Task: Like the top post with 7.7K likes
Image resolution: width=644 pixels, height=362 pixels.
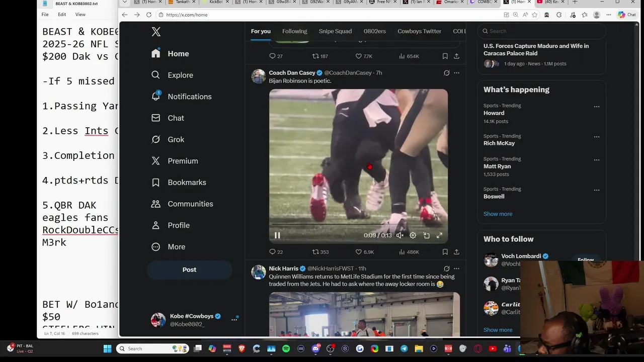Action: tap(364, 56)
